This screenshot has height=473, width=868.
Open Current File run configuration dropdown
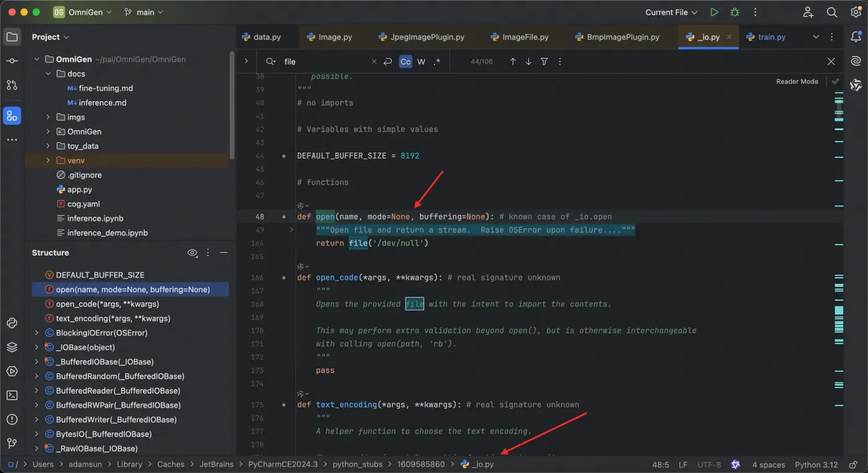point(671,12)
